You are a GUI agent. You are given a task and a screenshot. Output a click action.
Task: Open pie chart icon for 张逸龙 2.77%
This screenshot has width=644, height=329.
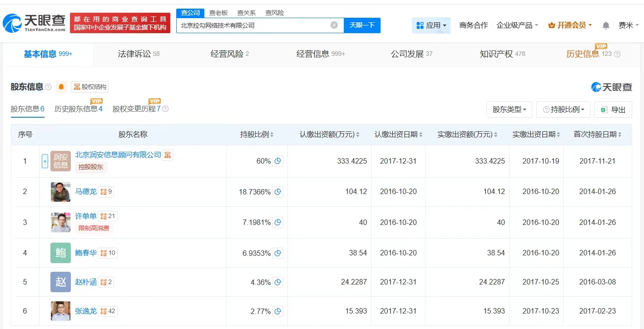[278, 311]
